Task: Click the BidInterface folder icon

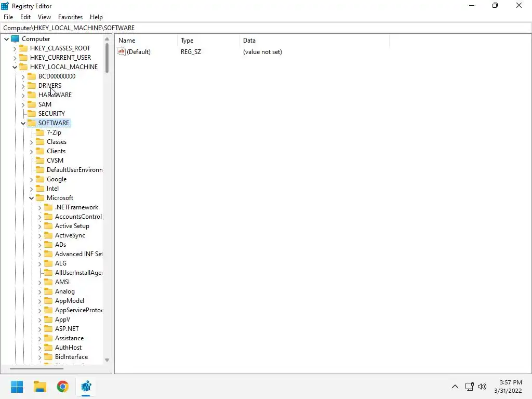Action: click(48, 356)
